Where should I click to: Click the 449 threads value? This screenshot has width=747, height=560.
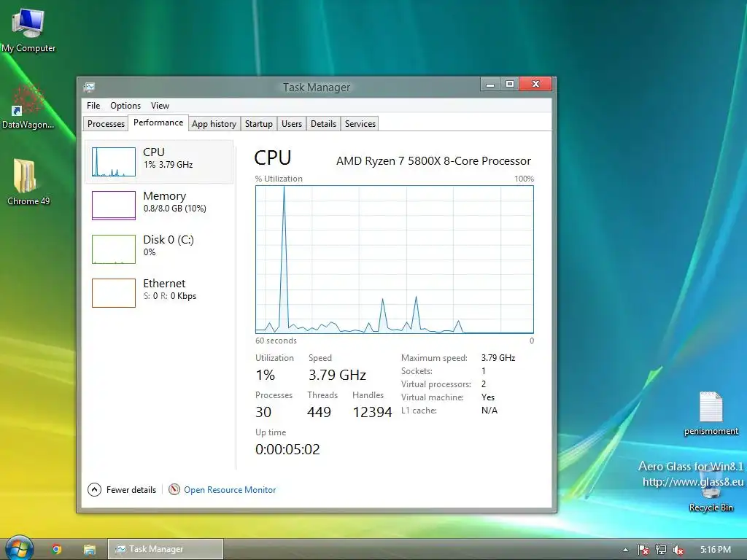[319, 412]
